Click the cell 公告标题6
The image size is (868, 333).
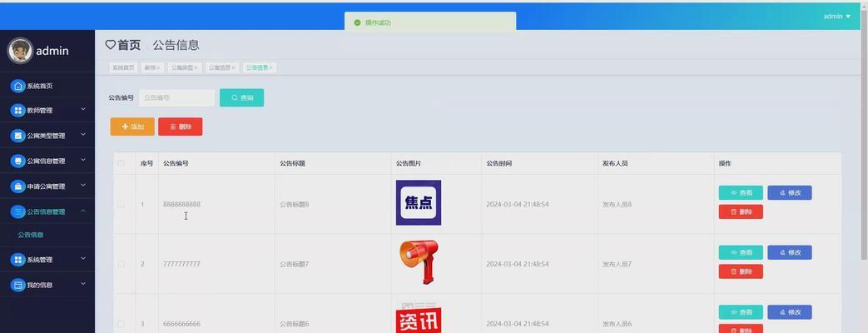tap(294, 324)
